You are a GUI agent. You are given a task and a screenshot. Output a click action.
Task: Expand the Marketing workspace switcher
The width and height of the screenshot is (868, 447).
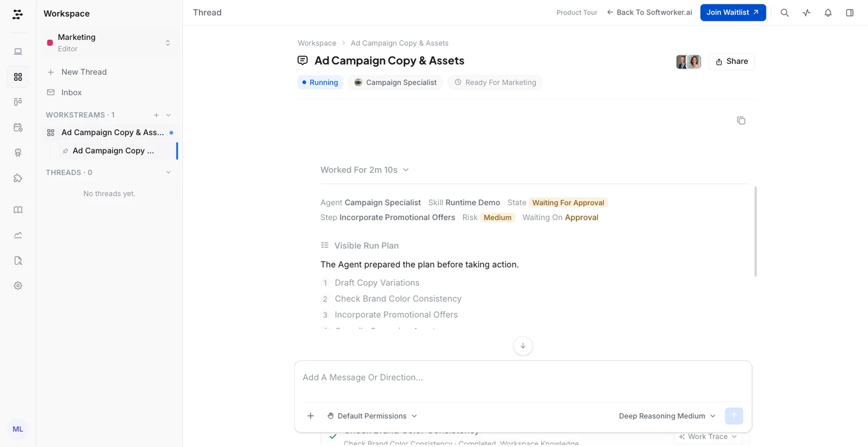coord(109,43)
